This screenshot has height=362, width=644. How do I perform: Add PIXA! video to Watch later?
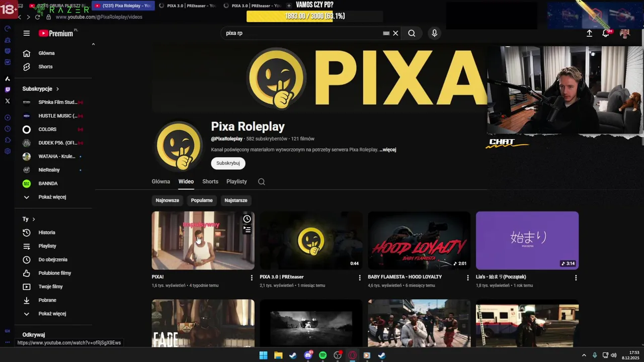[247, 219]
